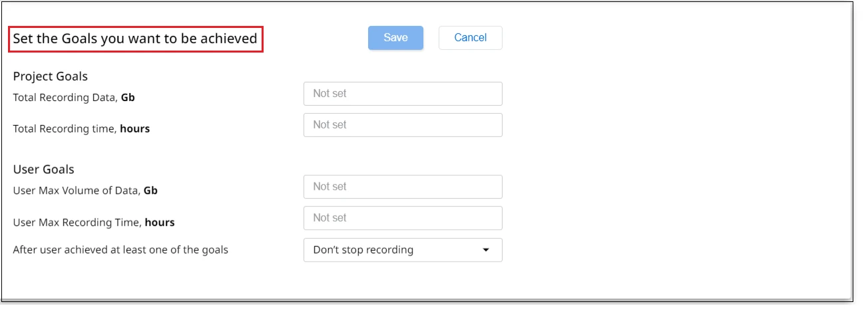The width and height of the screenshot is (868, 314).
Task: Click the After user achieved goals label
Action: [120, 250]
